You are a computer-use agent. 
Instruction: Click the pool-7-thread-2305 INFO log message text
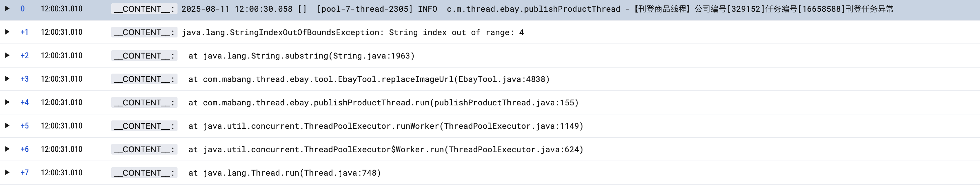pos(537,9)
